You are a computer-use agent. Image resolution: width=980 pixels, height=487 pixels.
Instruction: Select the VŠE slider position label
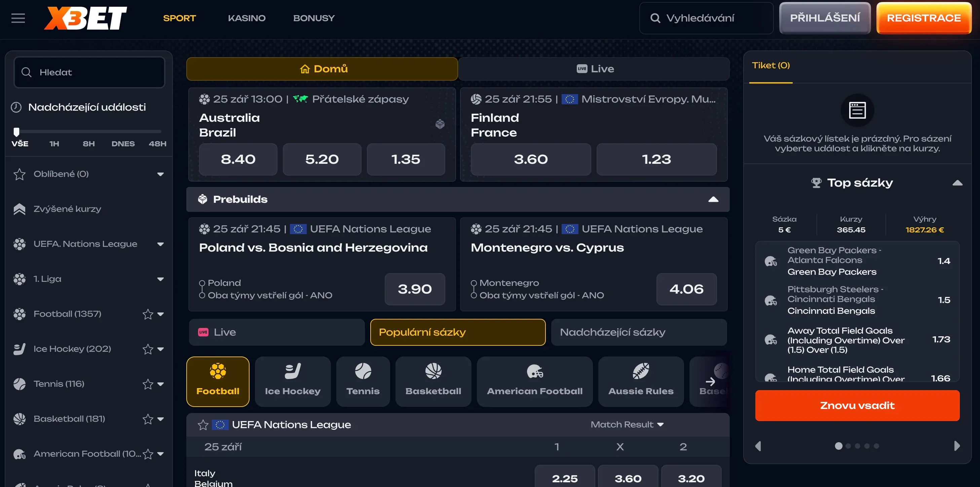20,144
